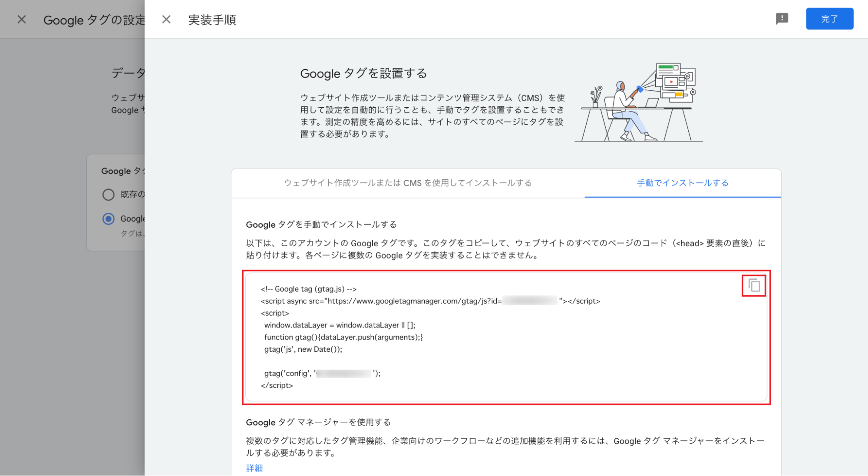The image size is (868, 476).
Task: Click the function gtag() code line
Action: (x=343, y=337)
